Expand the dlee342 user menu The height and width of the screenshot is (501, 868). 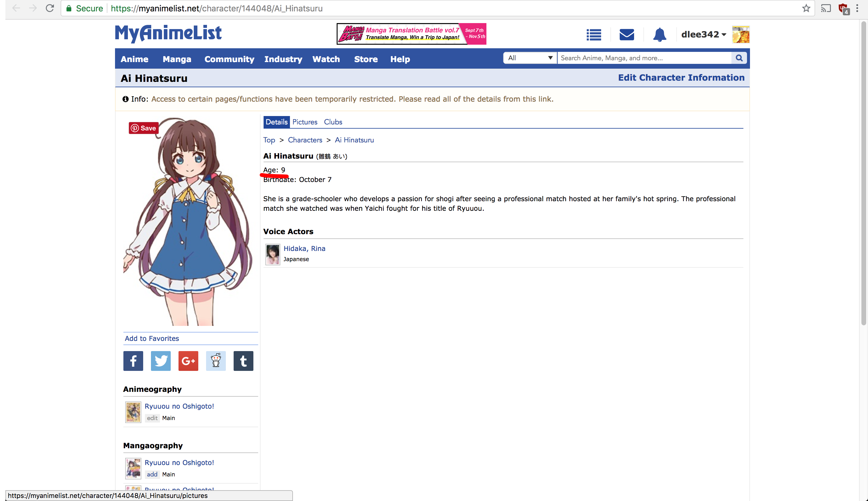(703, 35)
